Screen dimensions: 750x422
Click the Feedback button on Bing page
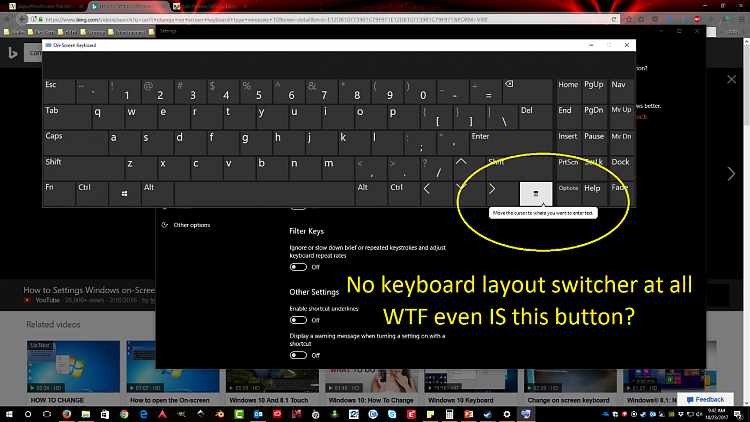point(706,400)
